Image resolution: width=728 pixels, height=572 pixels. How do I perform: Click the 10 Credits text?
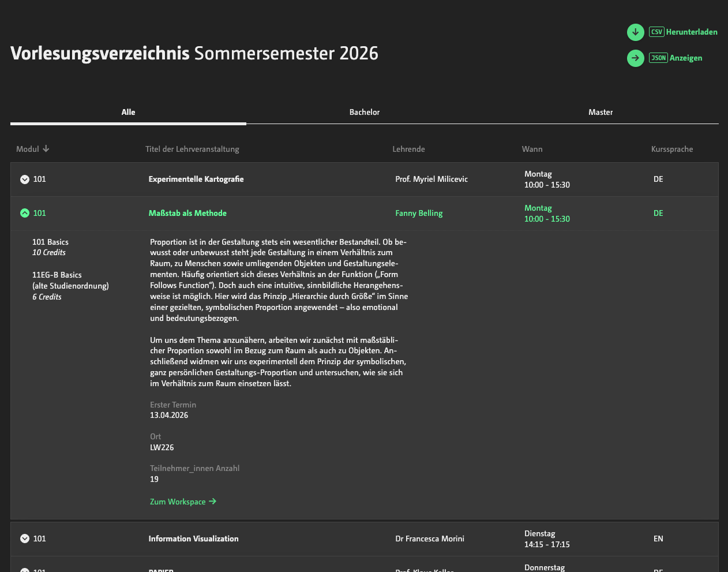point(49,252)
